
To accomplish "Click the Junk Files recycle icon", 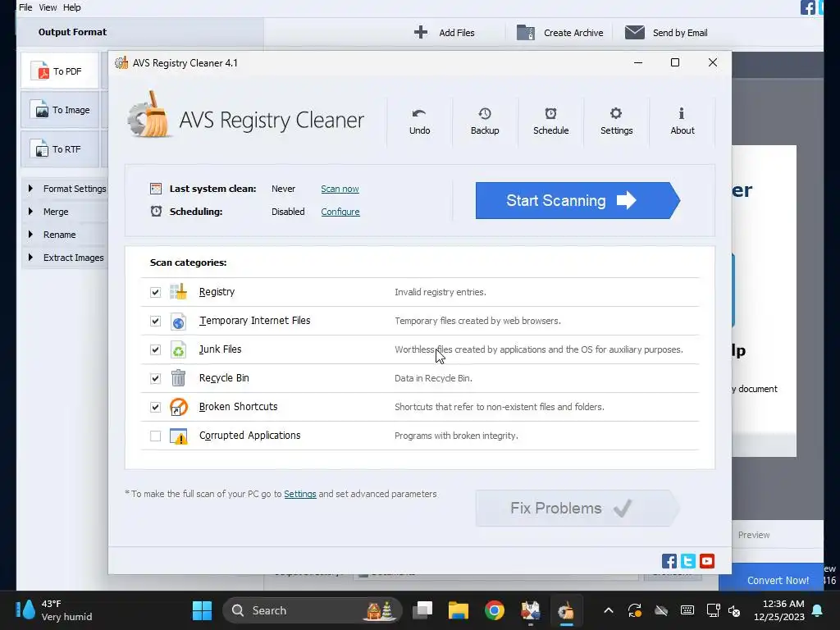I will coord(178,349).
